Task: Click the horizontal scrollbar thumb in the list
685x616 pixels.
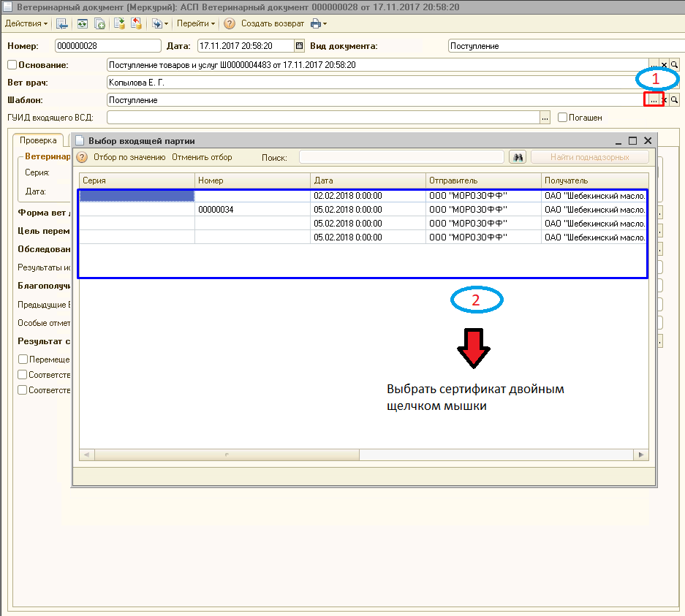Action: click(x=227, y=455)
